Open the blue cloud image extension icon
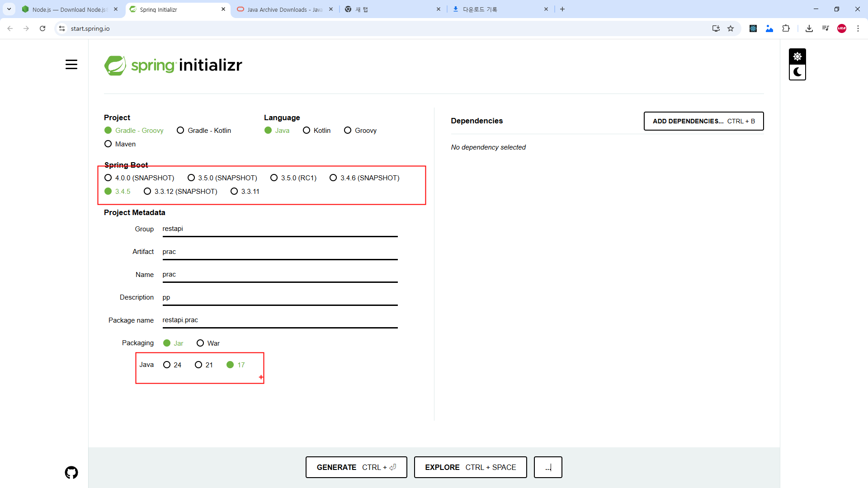Screen dimensions: 868x488 coord(769,28)
